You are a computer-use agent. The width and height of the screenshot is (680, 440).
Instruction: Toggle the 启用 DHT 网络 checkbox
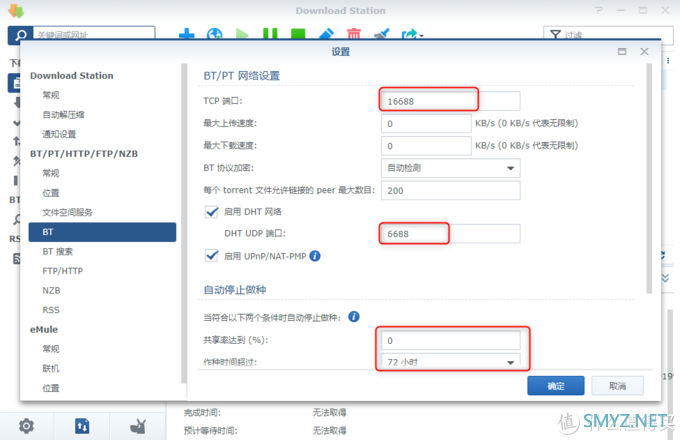212,212
